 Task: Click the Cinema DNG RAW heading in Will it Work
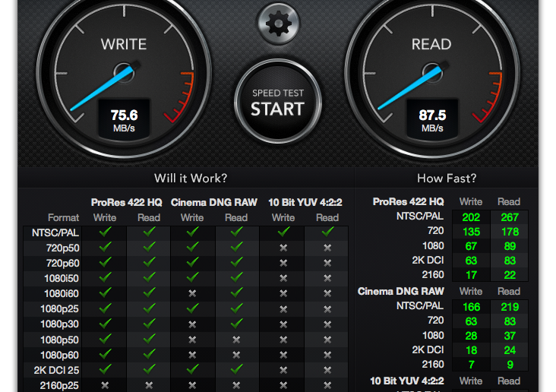pyautogui.click(x=214, y=202)
